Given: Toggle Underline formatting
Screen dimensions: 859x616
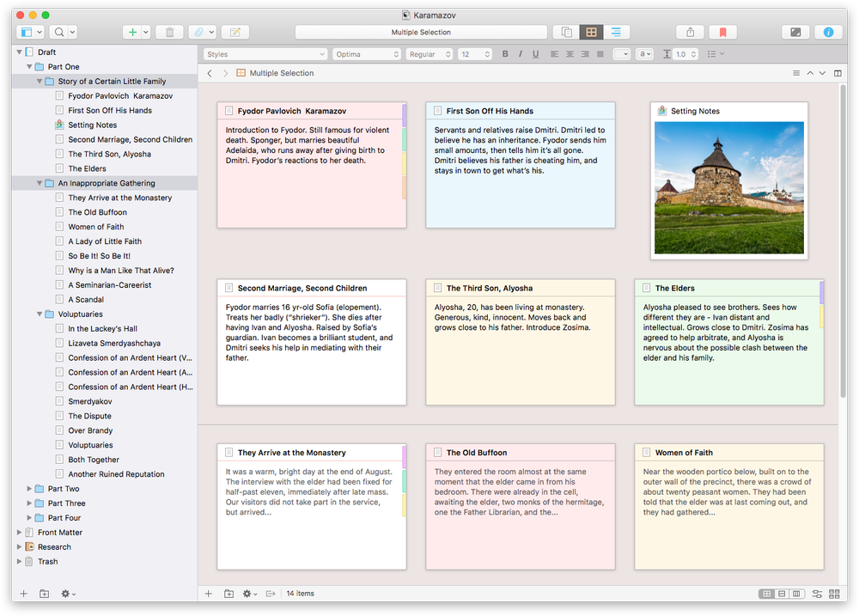Looking at the screenshot, I should (535, 54).
